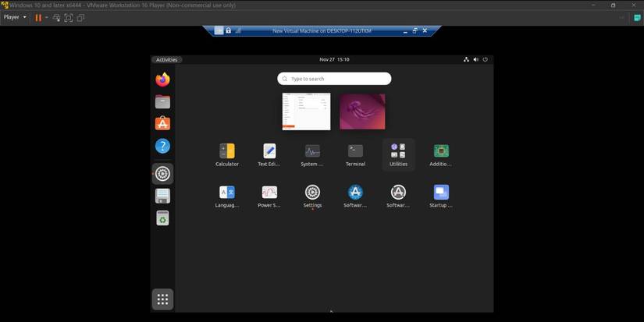
Task: Open the clock showing Nov 27 15:10
Action: coord(334,59)
